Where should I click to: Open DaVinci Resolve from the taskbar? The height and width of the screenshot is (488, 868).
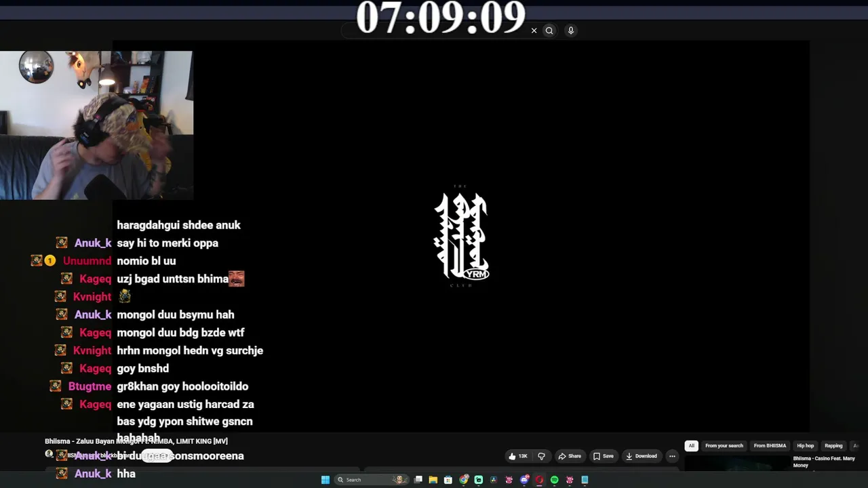(x=494, y=480)
